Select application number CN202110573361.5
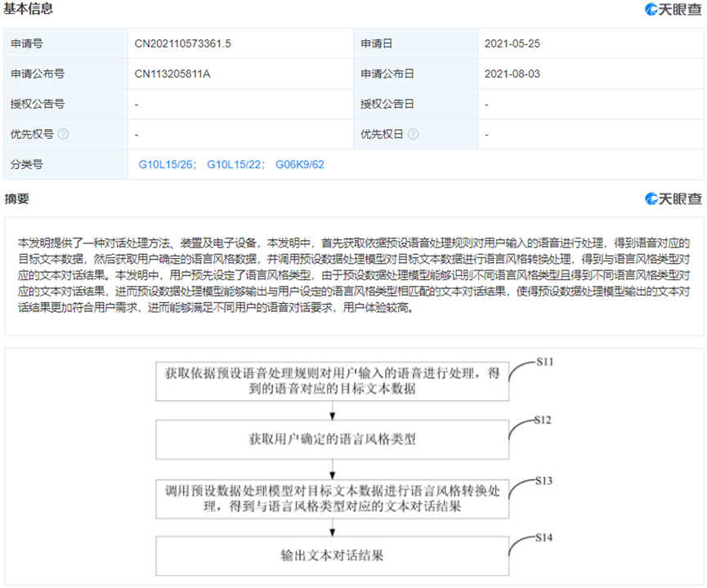 click(182, 43)
